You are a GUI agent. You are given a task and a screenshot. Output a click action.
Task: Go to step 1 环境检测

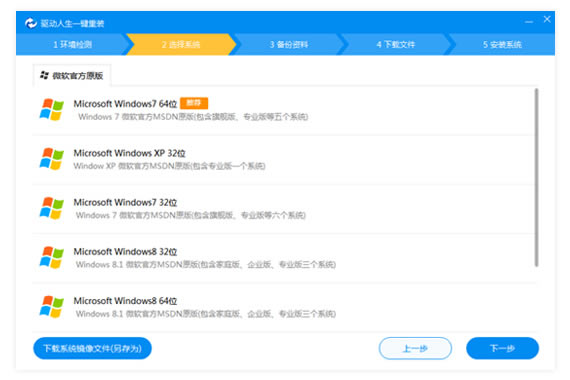[72, 44]
